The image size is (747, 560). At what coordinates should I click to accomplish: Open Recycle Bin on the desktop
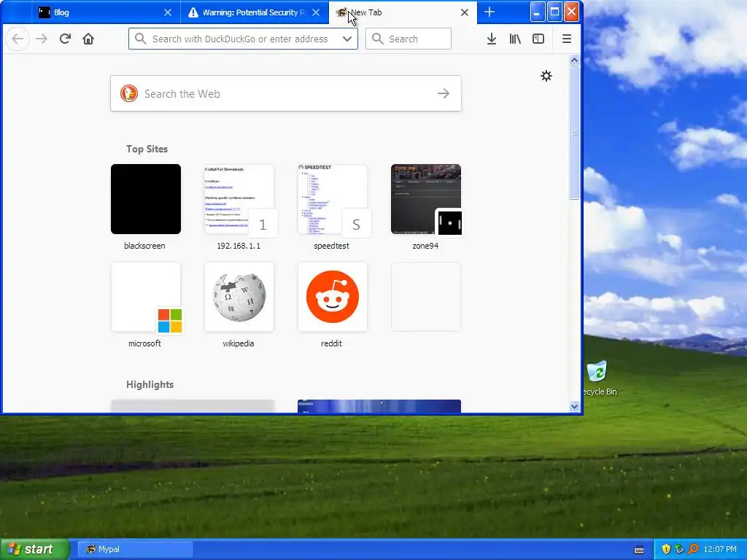(597, 378)
